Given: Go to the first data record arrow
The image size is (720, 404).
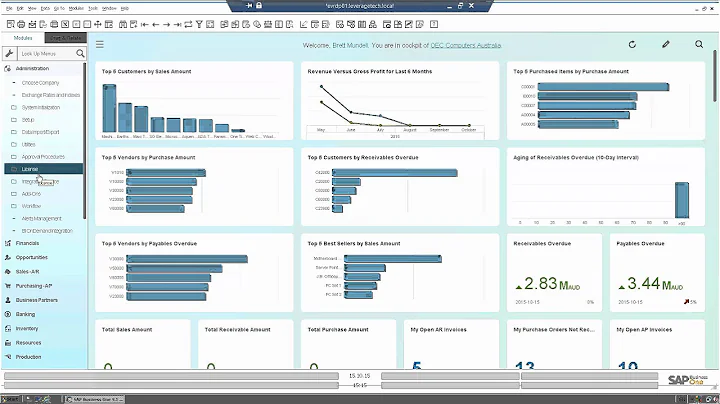Looking at the screenshot, I should pos(145,24).
